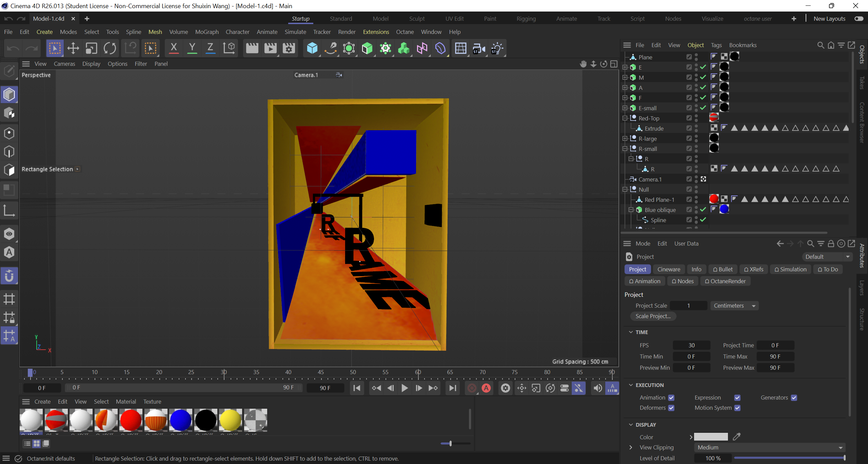Select the Scale tool
868x464 pixels.
(x=91, y=48)
